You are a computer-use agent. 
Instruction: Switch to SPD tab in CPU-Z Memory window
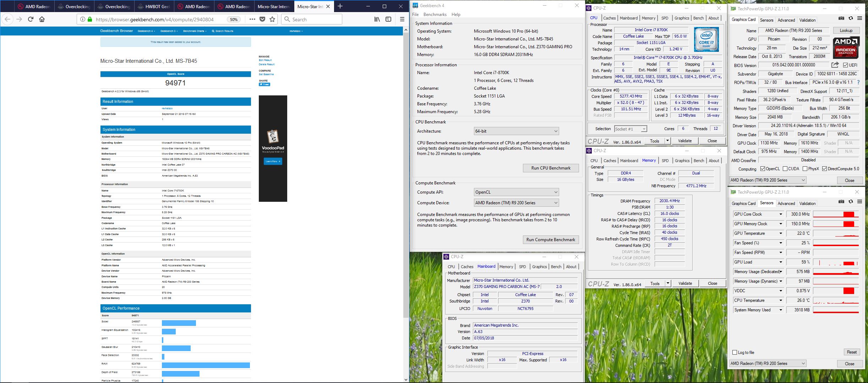pos(665,161)
